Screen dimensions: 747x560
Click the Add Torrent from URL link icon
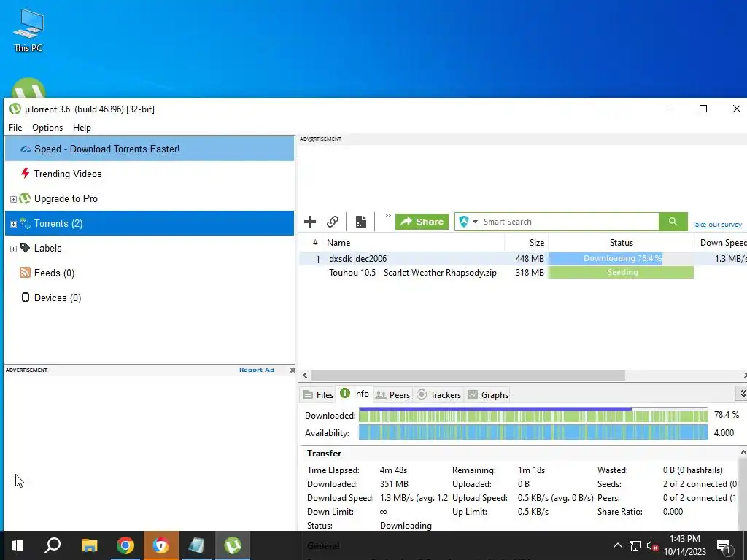tap(333, 222)
